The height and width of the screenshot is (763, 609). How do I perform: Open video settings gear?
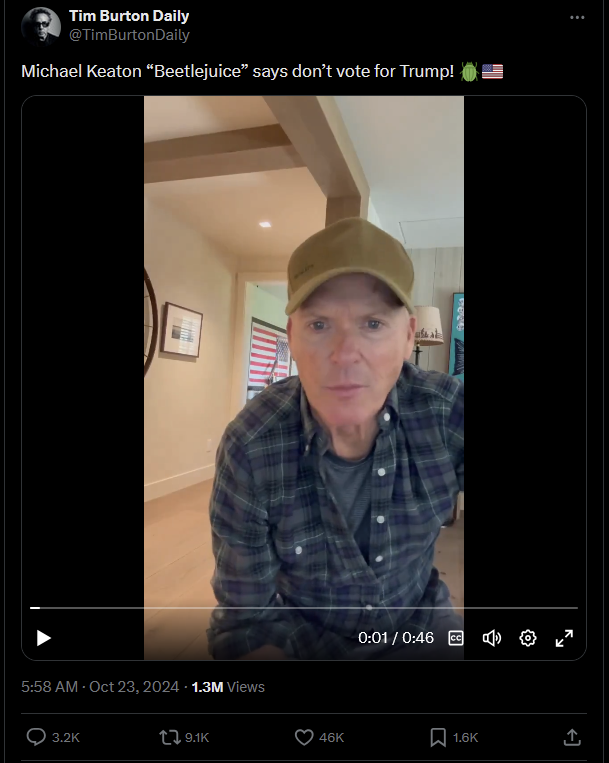(x=528, y=638)
